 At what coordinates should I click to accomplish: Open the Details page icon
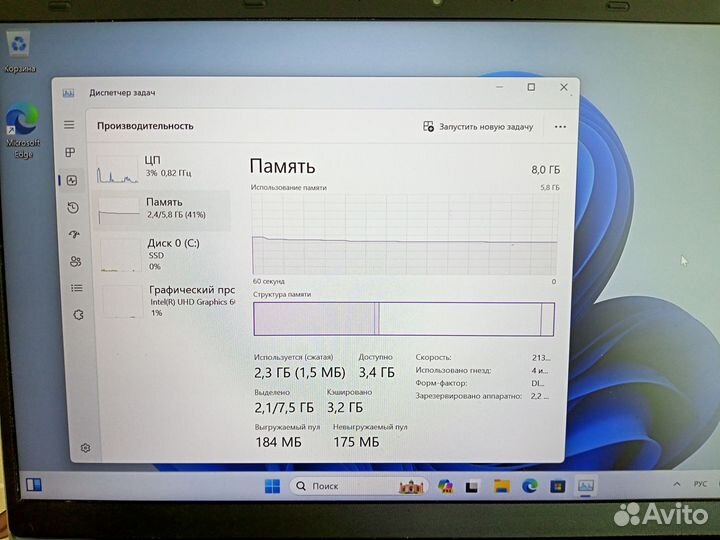(75, 288)
